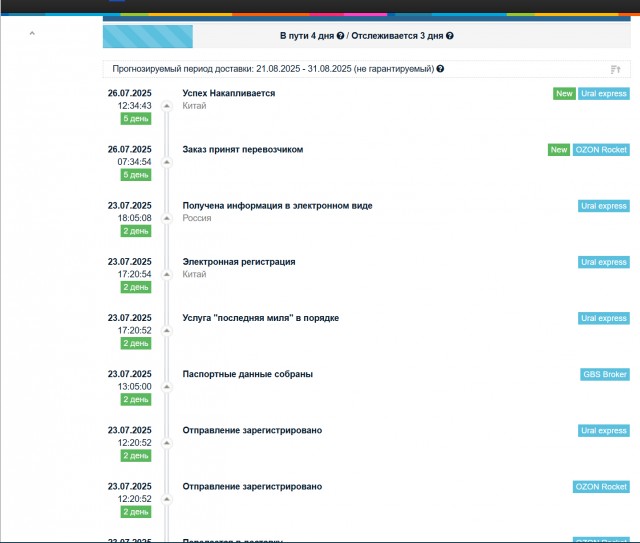This screenshot has width=640, height=543.
Task: Click time 18:05:08 entry
Action: pyautogui.click(x=134, y=218)
